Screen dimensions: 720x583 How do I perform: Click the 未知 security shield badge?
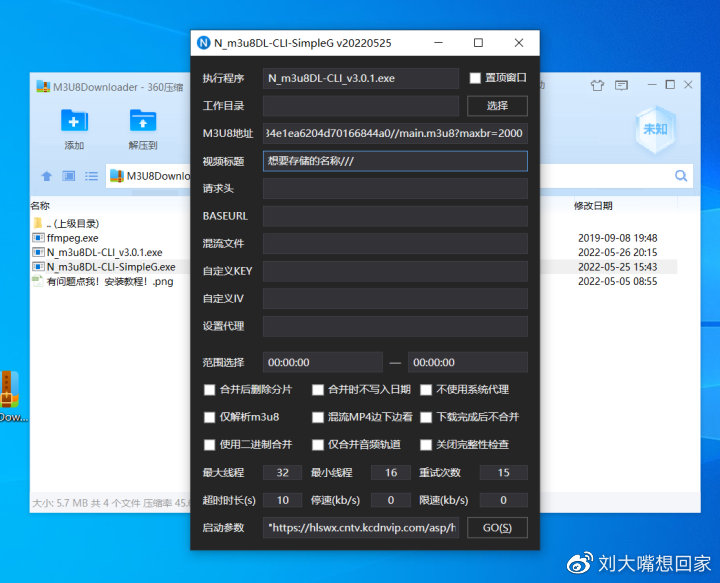point(655,129)
